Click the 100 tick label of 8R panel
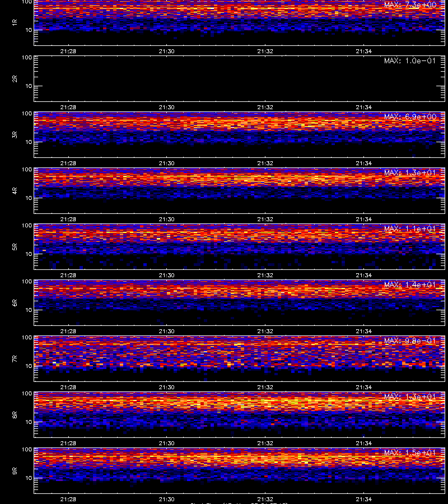The width and height of the screenshot is (448, 504). (27, 394)
